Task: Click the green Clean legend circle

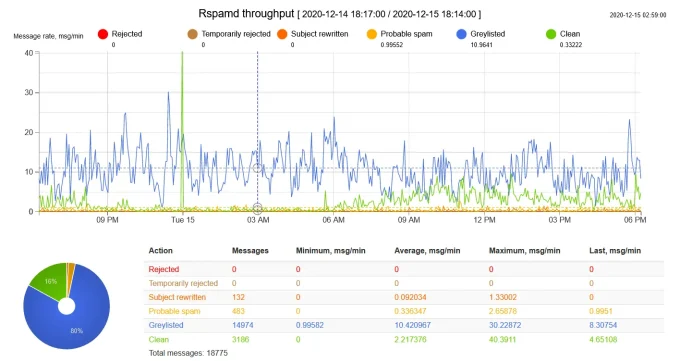Action: point(551,34)
